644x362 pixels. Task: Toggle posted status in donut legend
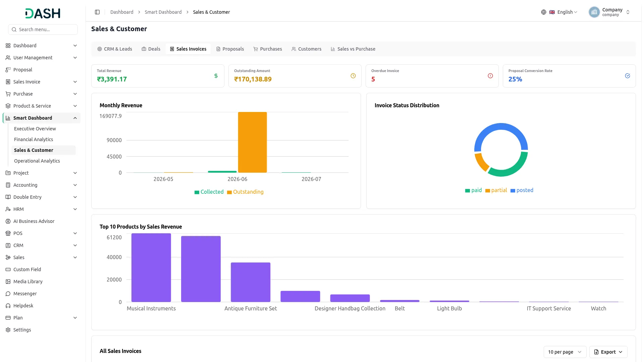point(522,190)
